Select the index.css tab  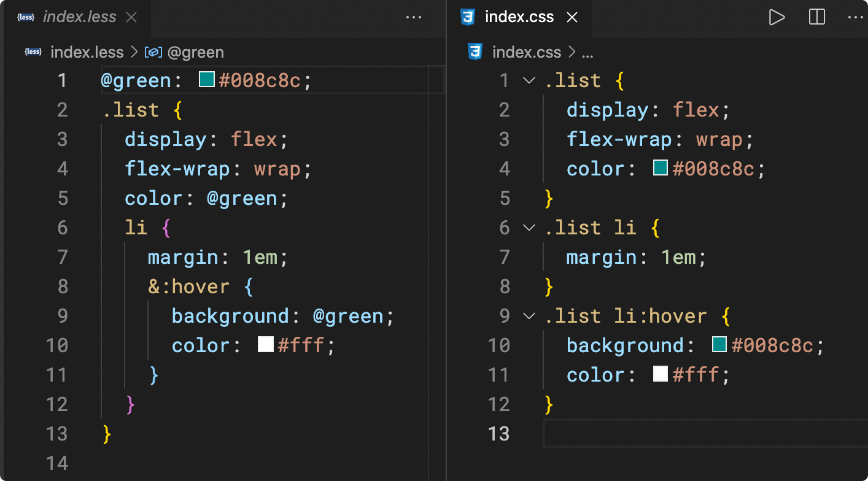pos(519,17)
